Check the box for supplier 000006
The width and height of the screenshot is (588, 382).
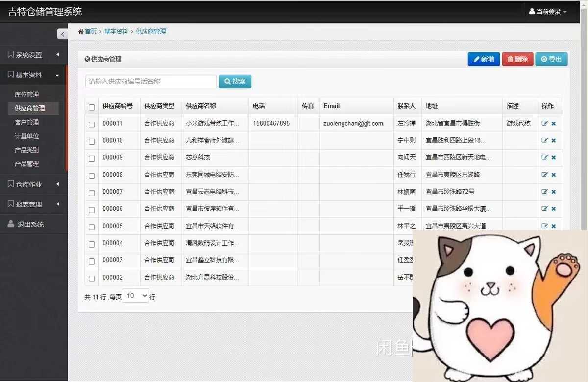point(92,210)
